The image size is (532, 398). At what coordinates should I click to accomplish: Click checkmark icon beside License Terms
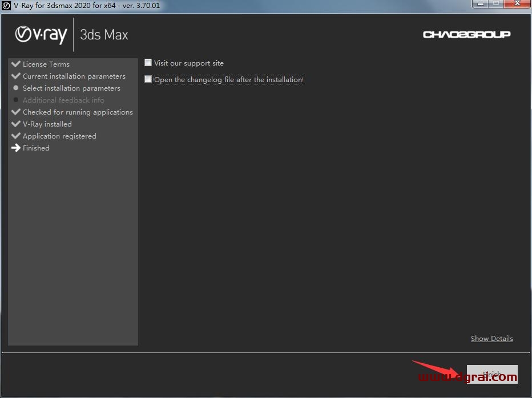(16, 64)
